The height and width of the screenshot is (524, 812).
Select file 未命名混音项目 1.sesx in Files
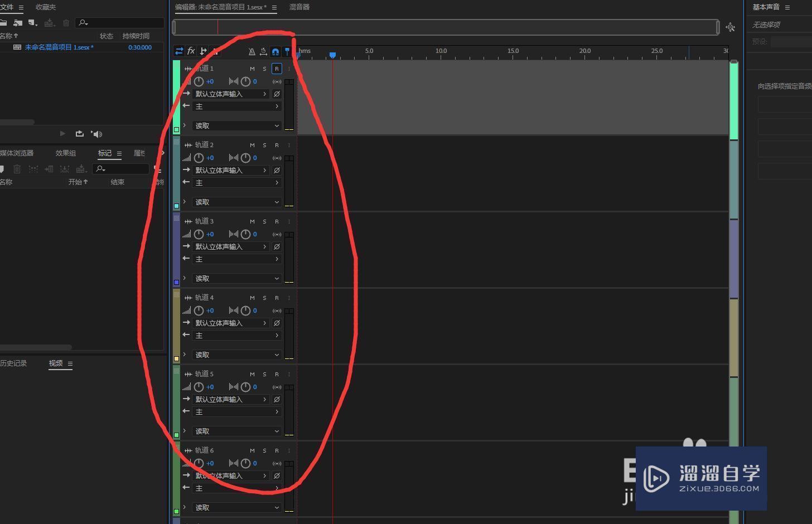click(59, 47)
